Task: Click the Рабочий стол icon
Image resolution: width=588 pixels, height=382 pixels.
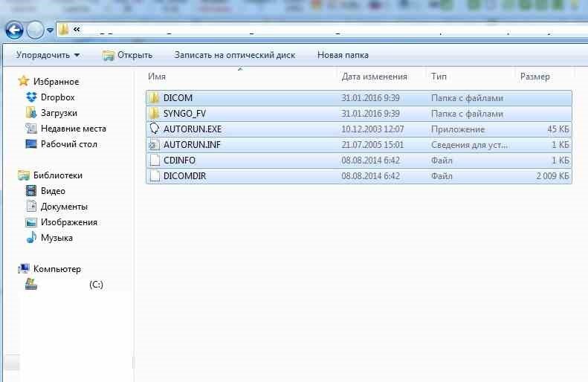Action: point(31,144)
